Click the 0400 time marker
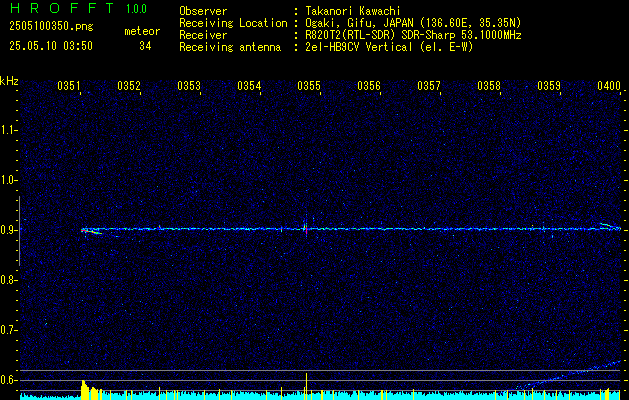The image size is (629, 400). tap(609, 86)
